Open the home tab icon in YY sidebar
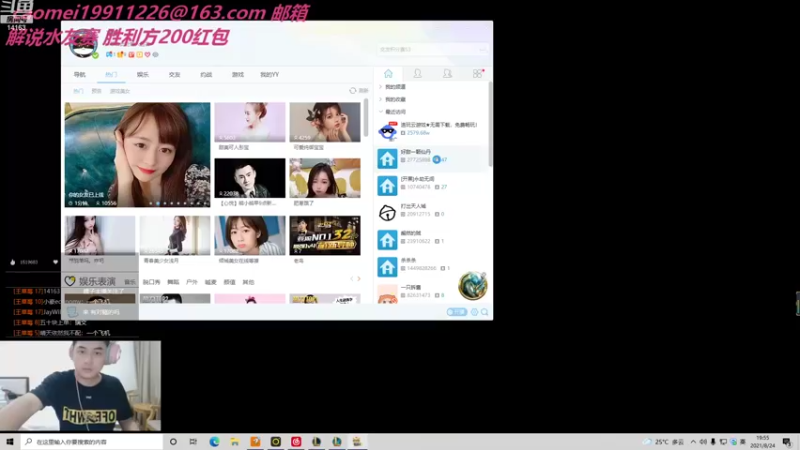Image resolution: width=800 pixels, height=450 pixels. click(388, 73)
